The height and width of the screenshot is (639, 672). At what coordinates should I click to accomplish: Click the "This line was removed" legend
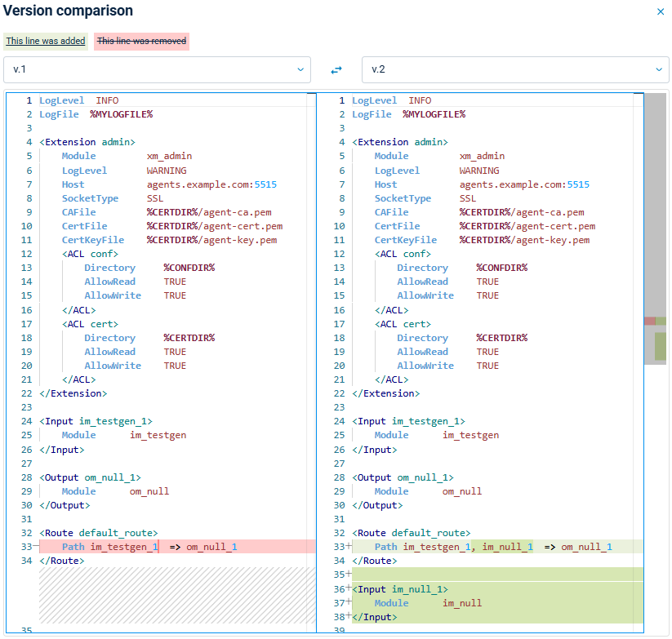[140, 40]
